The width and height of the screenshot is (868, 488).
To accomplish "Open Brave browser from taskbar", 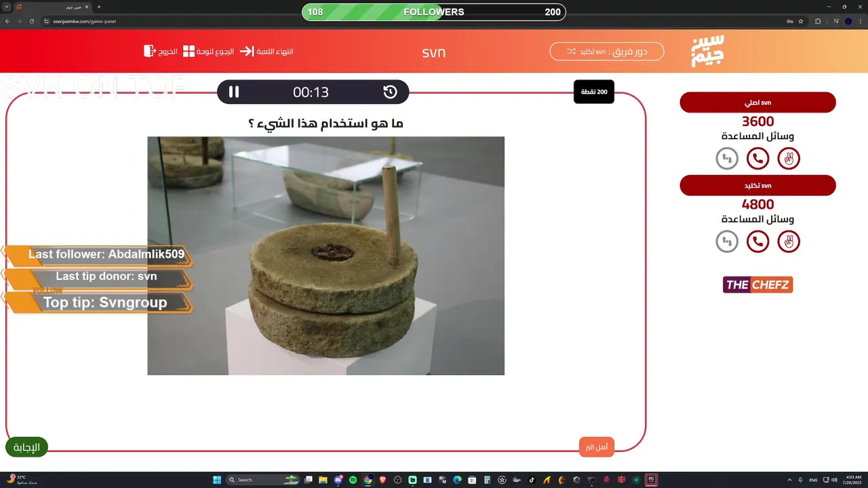I will 383,480.
